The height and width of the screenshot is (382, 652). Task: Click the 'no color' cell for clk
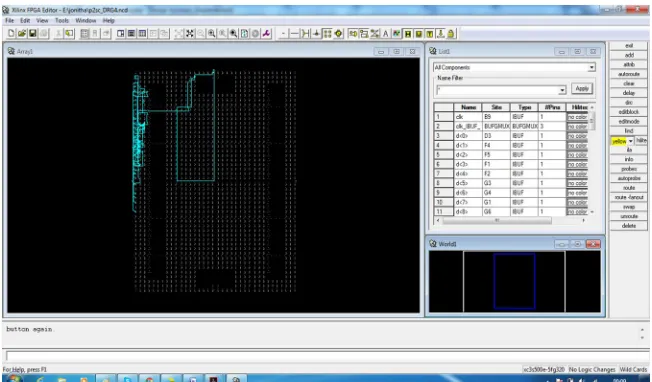tap(577, 117)
